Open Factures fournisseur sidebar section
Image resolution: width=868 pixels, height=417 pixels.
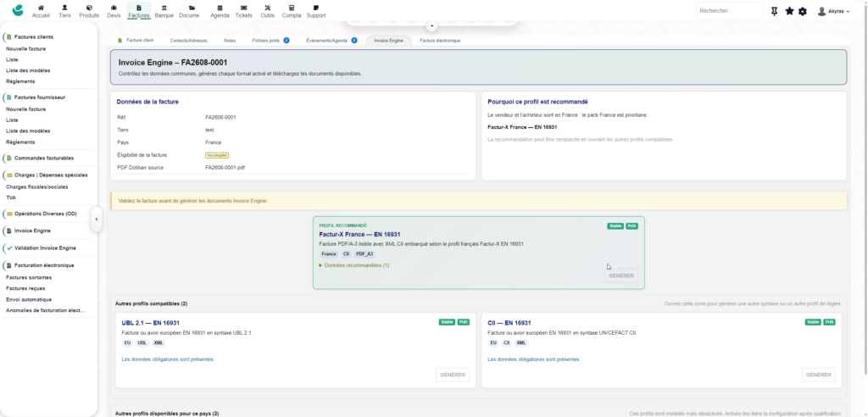point(40,97)
